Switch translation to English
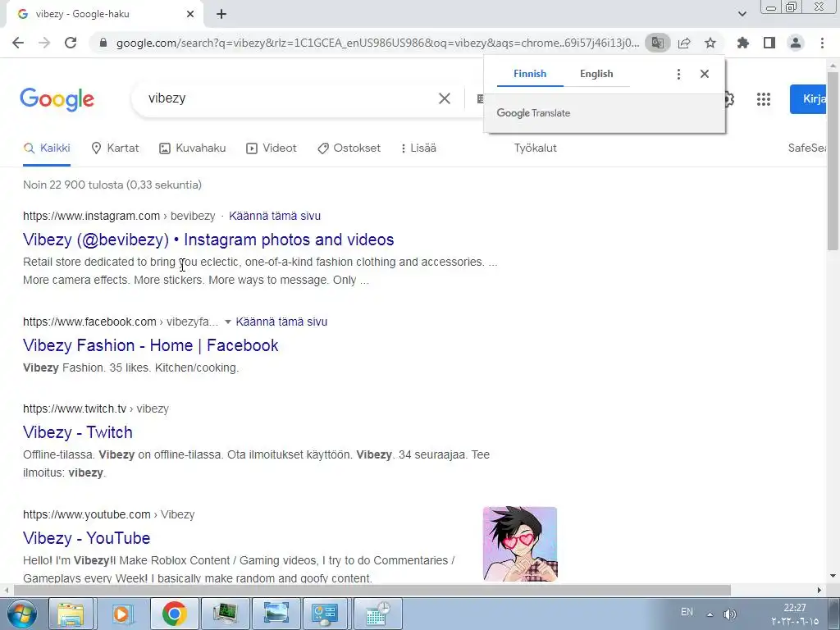840x630 pixels. point(596,74)
